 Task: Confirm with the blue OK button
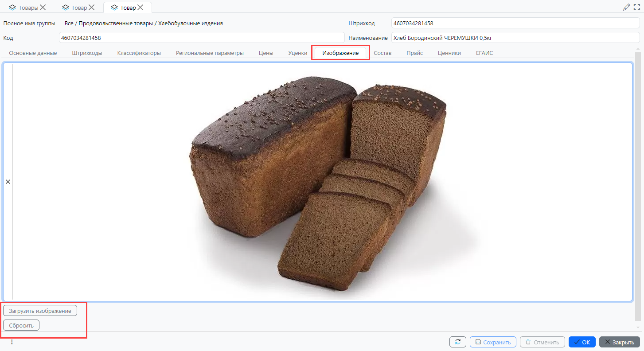(582, 342)
